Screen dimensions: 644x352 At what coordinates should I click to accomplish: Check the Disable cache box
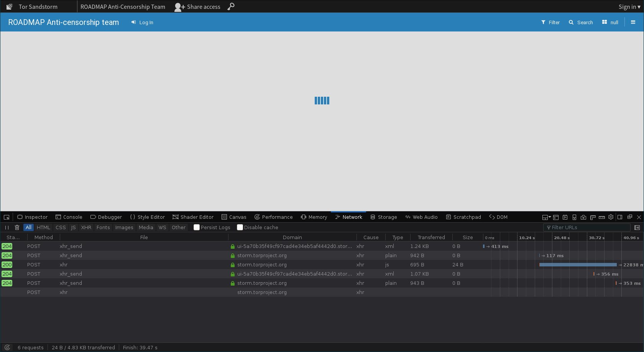click(240, 227)
